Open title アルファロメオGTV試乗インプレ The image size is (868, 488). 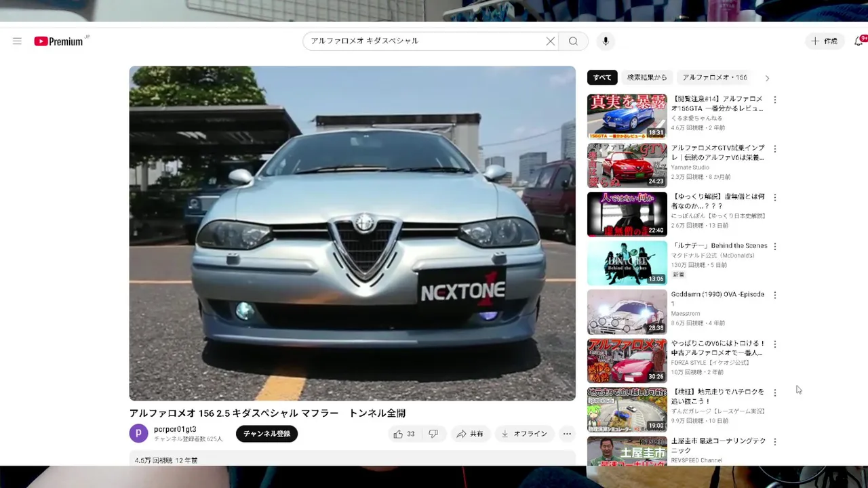718,152
